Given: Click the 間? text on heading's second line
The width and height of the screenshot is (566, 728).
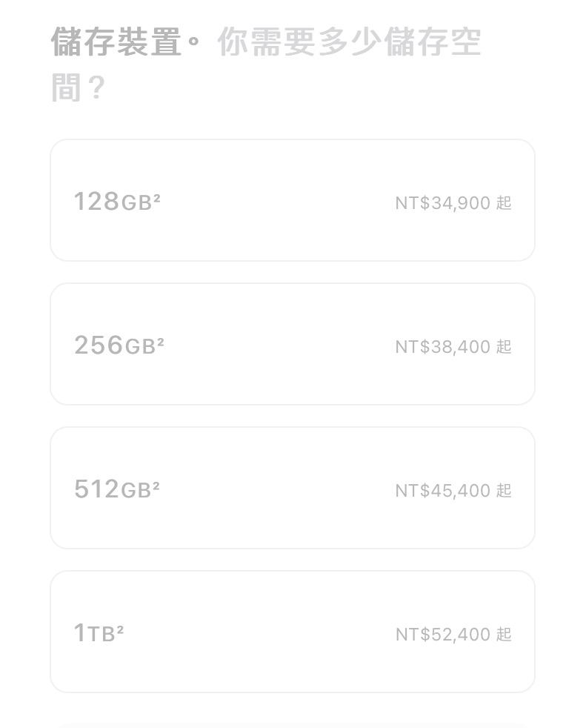Looking at the screenshot, I should pyautogui.click(x=78, y=87).
